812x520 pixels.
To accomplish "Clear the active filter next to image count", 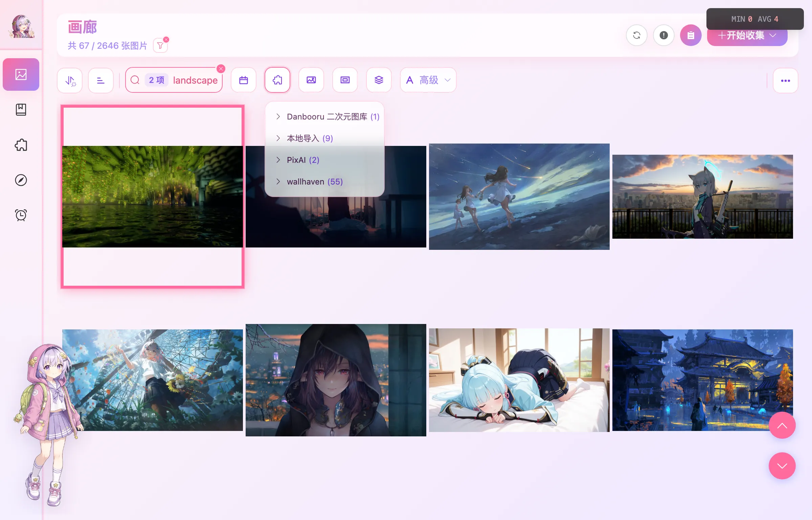I will (166, 40).
